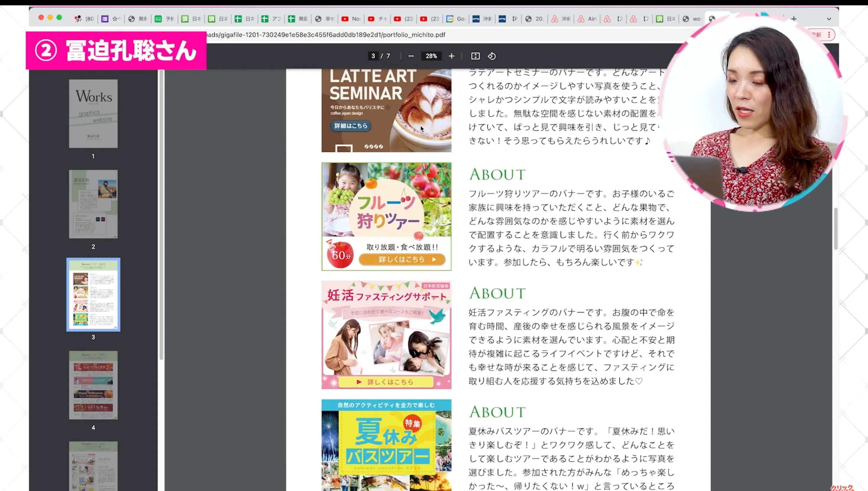Image resolution: width=868 pixels, height=491 pixels.
Task: Select the page 4 banner thumbnail
Action: (93, 385)
